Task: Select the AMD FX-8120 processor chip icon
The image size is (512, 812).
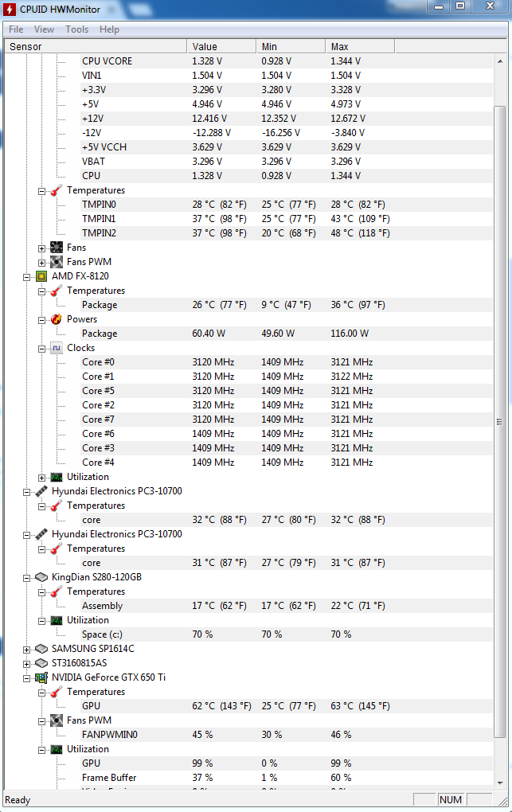Action: [x=41, y=276]
